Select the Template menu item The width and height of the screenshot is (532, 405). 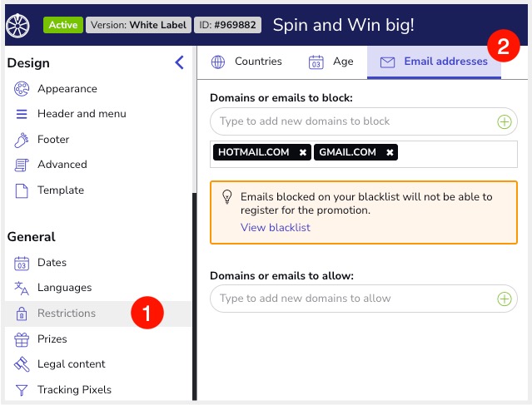(60, 190)
